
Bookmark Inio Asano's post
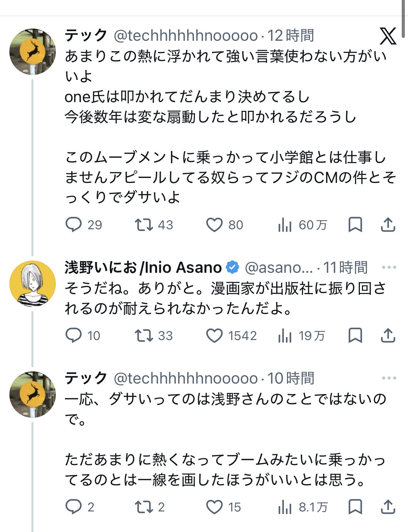pos(355,336)
